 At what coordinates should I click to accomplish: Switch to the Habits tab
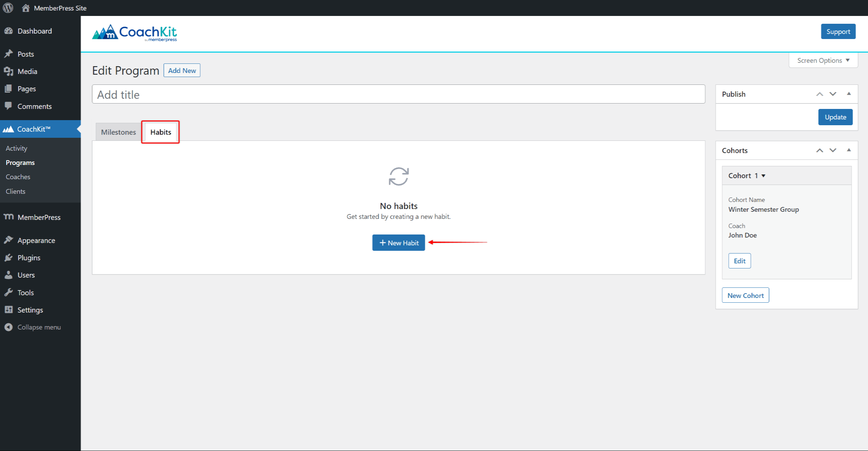click(x=161, y=132)
